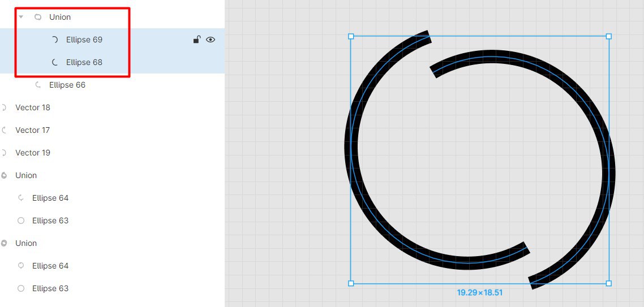Select the bottom-most Union layer
Image resolution: width=644 pixels, height=307 pixels.
26,243
